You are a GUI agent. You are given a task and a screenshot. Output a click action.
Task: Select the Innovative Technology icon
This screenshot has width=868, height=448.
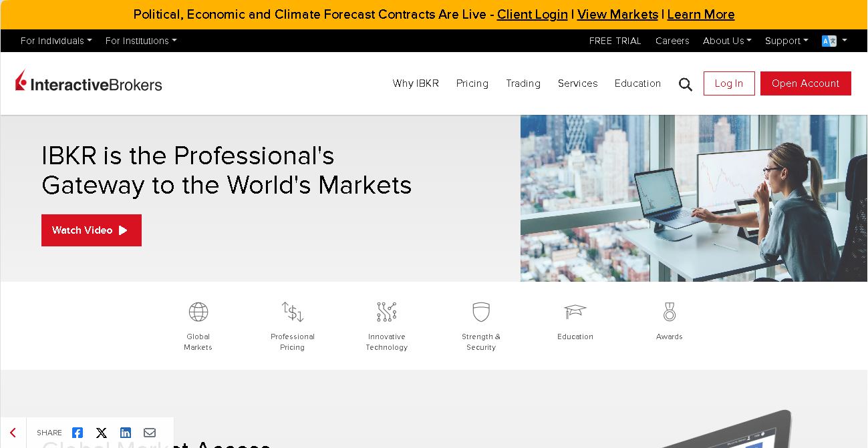click(x=387, y=312)
